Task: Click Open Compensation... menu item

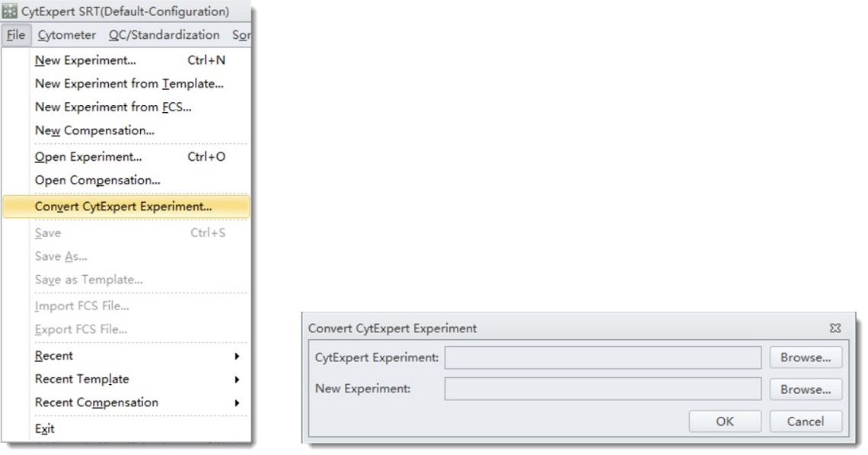Action: (126, 180)
